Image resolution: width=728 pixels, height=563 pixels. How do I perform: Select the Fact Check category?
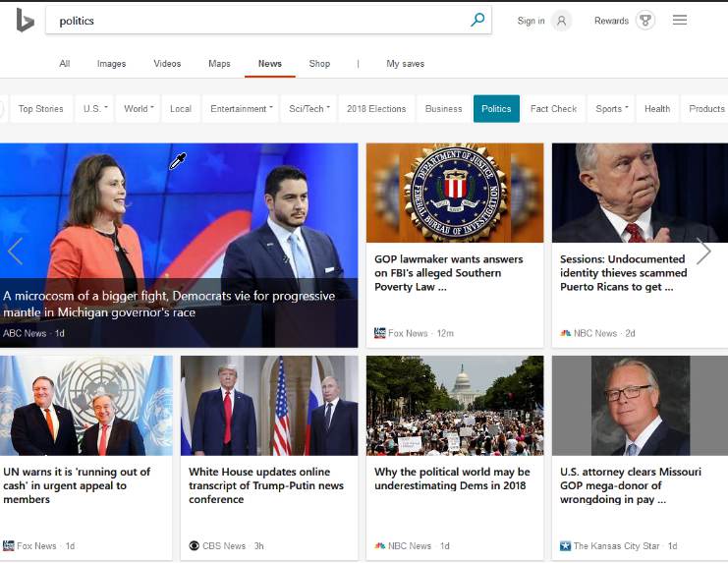pyautogui.click(x=553, y=109)
